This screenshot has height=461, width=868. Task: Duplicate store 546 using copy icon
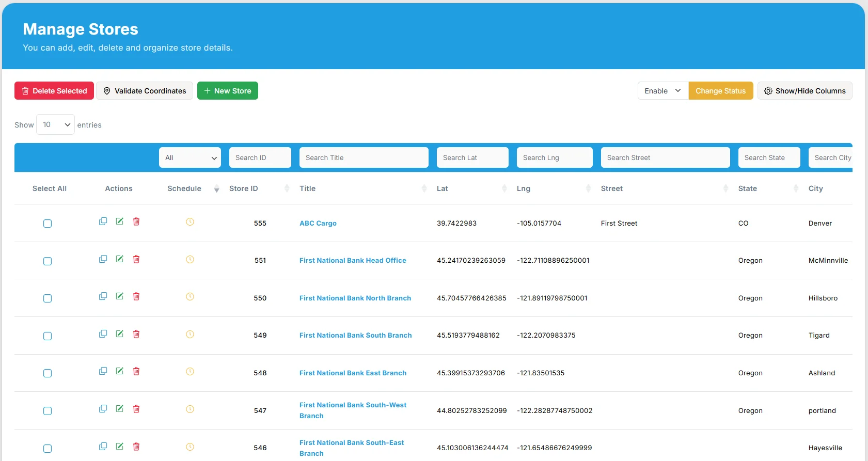click(103, 447)
